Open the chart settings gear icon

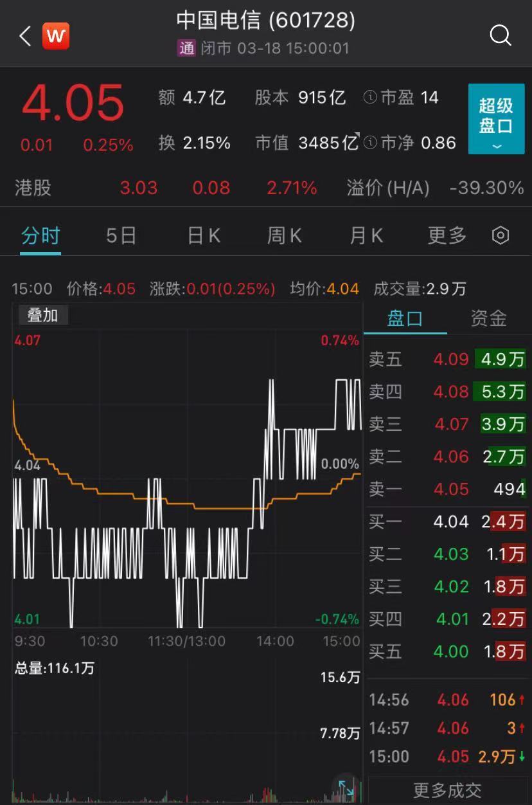tap(500, 235)
